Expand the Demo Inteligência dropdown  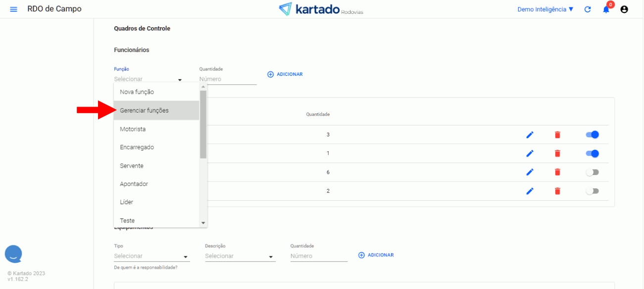coord(545,9)
